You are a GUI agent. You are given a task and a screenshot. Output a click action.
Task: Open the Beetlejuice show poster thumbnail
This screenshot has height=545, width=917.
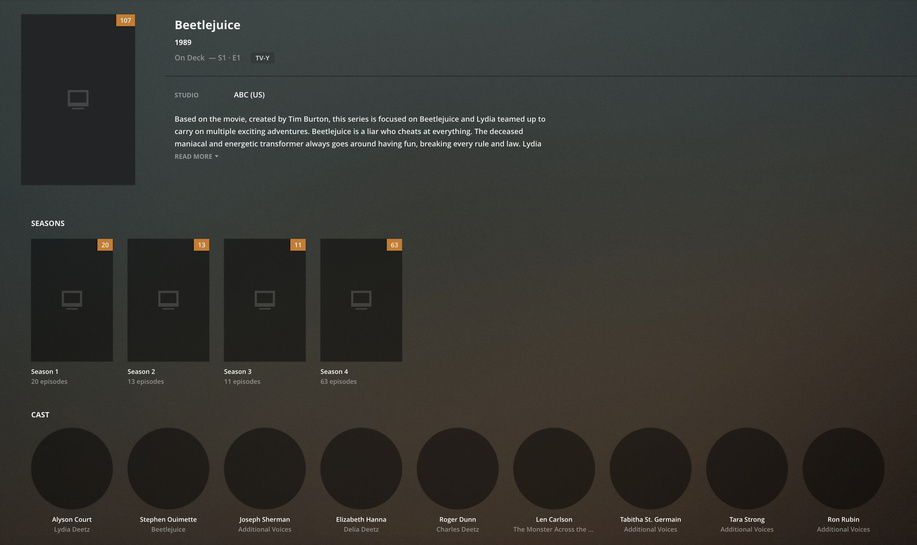78,99
